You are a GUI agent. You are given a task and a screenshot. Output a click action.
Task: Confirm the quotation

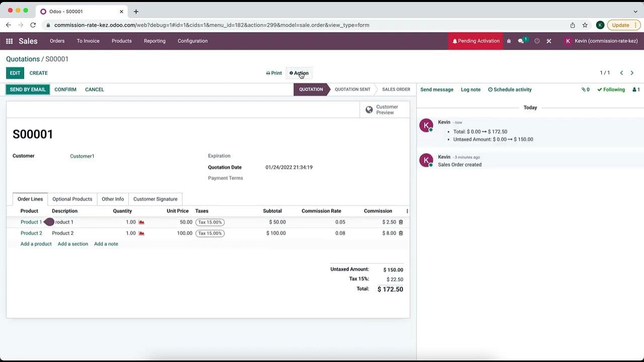tap(65, 89)
